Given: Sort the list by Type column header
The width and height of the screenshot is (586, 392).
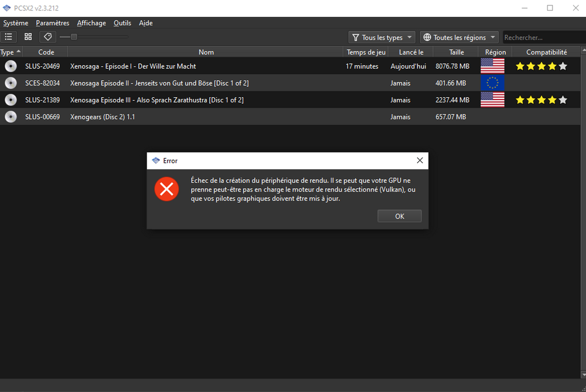Looking at the screenshot, I should click(x=11, y=52).
